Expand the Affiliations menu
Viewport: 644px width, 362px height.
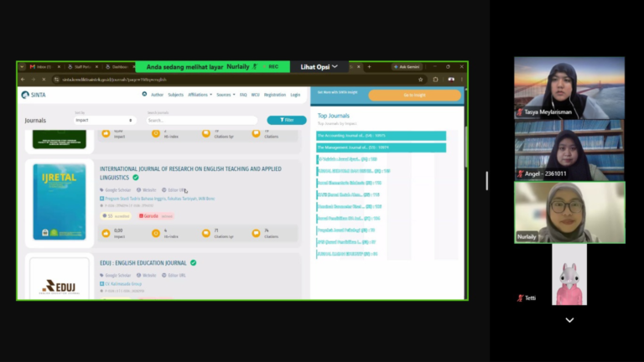click(x=200, y=95)
